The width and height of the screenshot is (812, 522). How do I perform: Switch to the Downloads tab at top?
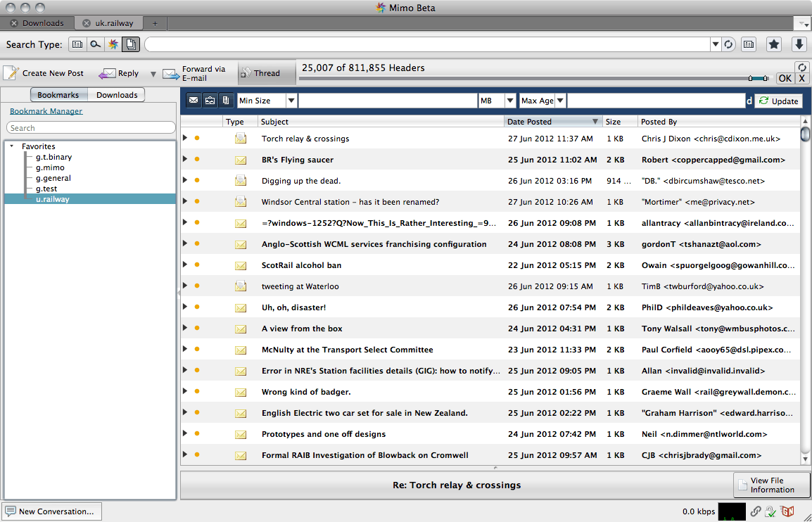tap(42, 23)
